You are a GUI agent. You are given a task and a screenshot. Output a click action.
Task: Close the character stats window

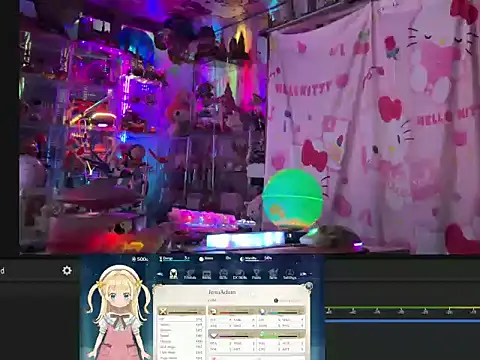309,286
